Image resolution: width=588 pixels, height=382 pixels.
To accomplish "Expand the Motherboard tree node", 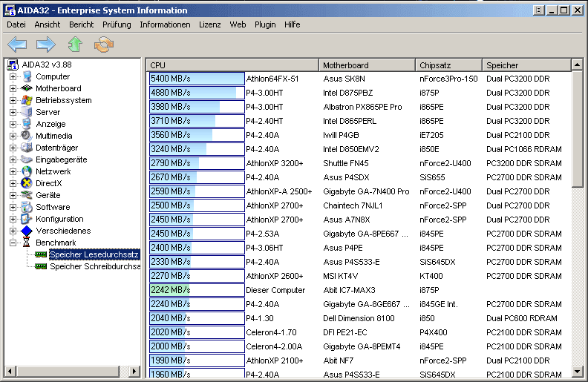I will (x=13, y=89).
